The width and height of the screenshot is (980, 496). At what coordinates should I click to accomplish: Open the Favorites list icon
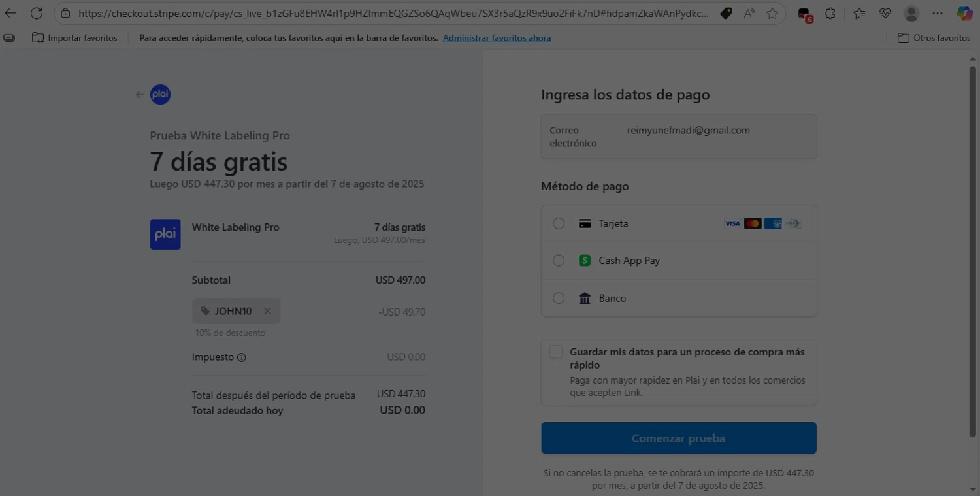pyautogui.click(x=859, y=13)
